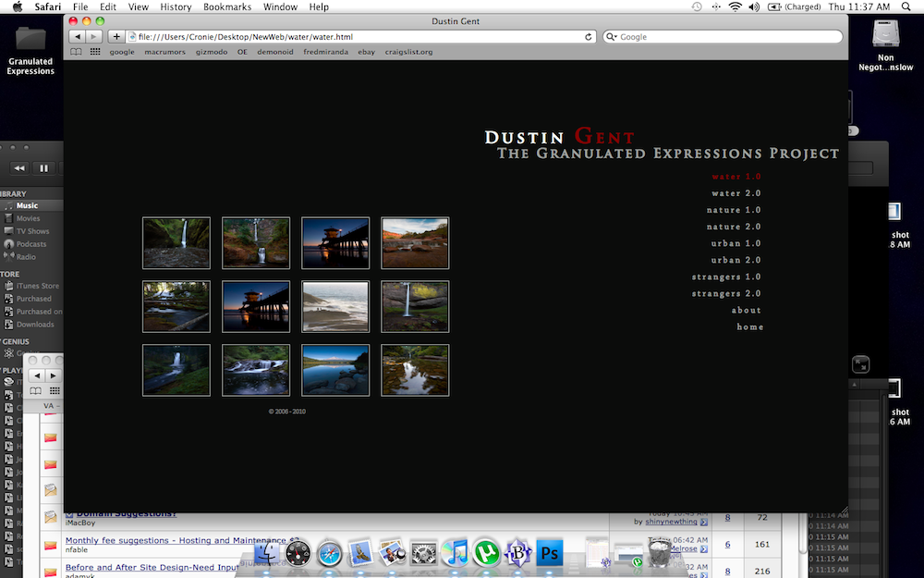Image resolution: width=924 pixels, height=578 pixels.
Task: Open the Bookmarks menu
Action: (x=227, y=7)
